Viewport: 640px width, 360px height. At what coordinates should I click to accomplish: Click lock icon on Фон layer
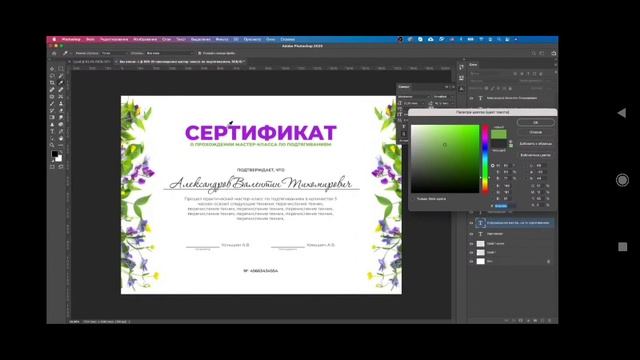[x=549, y=261]
